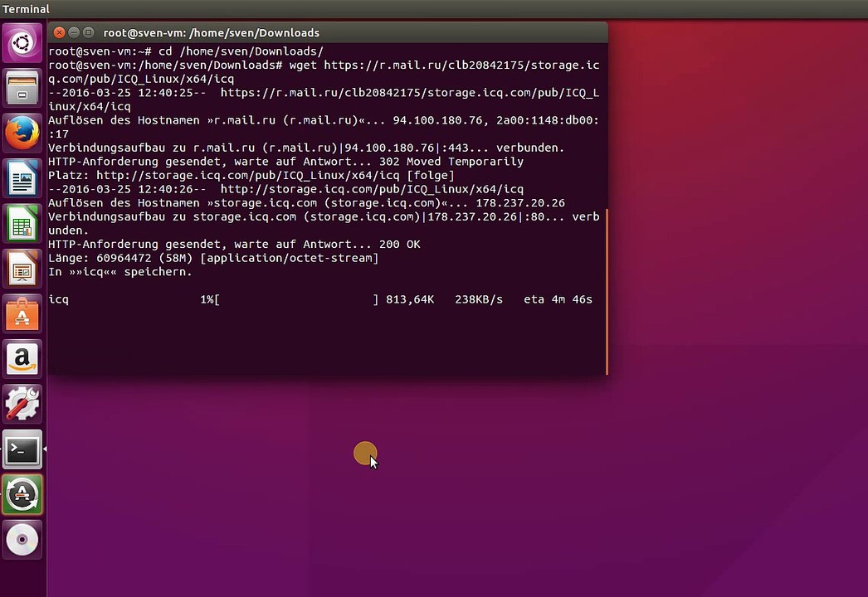This screenshot has width=868, height=597.
Task: Click the downloaded size '813,64K'
Action: tap(410, 299)
